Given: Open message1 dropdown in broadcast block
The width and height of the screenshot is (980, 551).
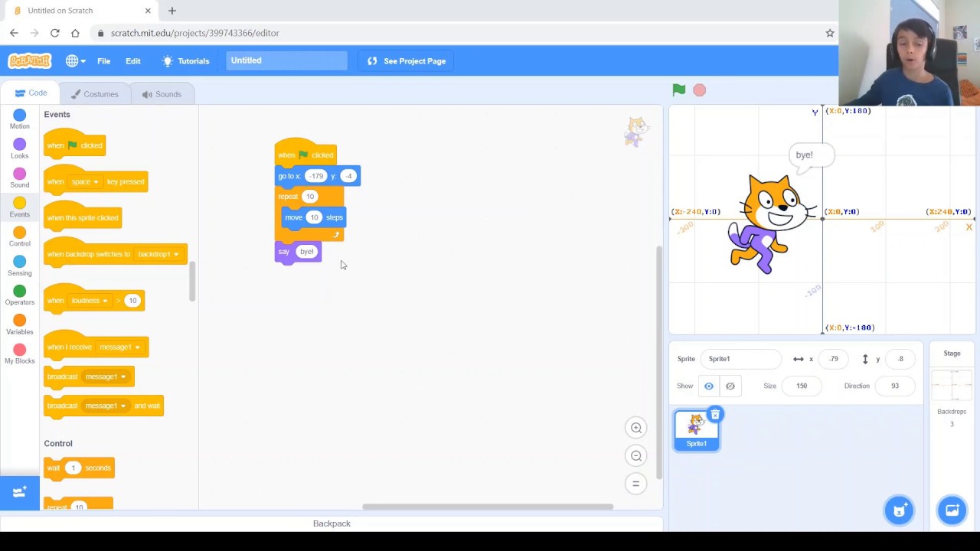Looking at the screenshot, I should [x=105, y=377].
